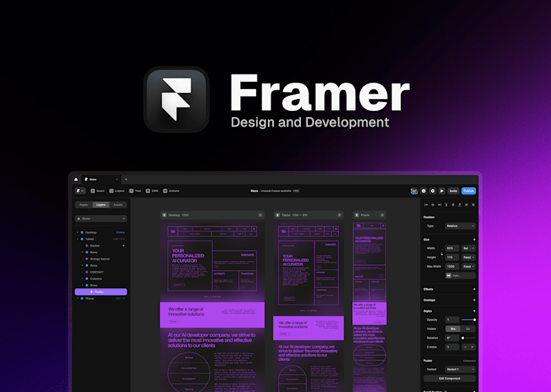Expand the Columns layer

[x=83, y=279]
